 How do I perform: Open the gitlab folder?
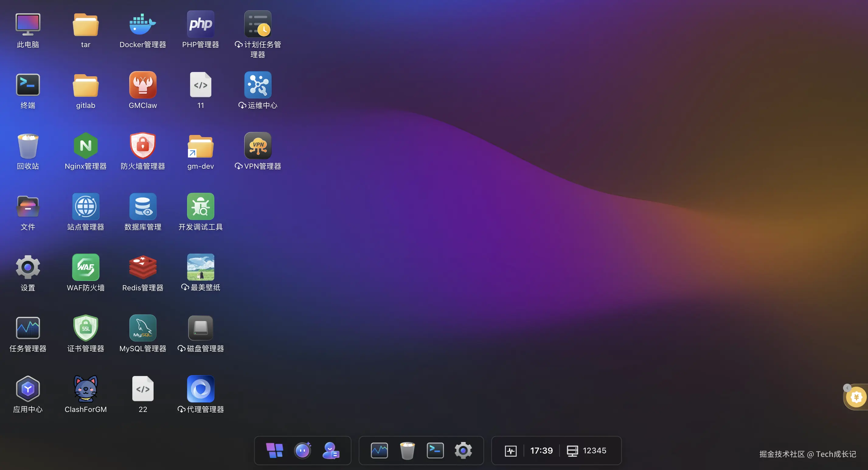(x=85, y=85)
